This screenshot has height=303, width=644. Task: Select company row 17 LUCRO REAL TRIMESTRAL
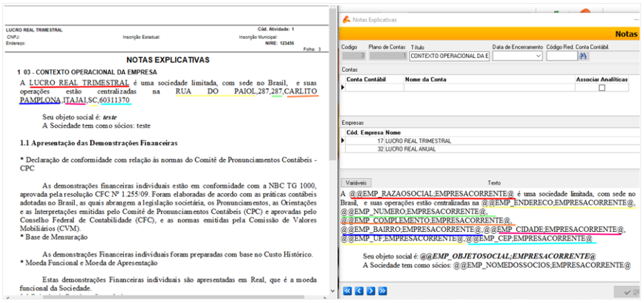tap(493, 141)
